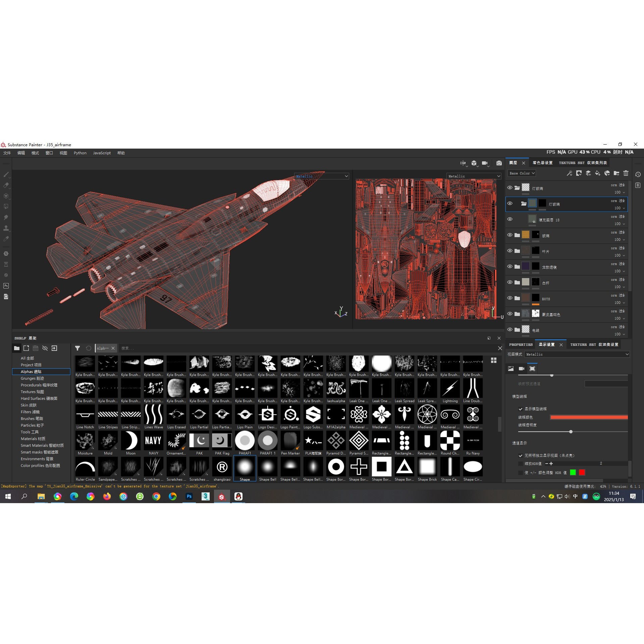Pick the Clone Stamp tool
The height and width of the screenshot is (644, 644).
(6, 227)
